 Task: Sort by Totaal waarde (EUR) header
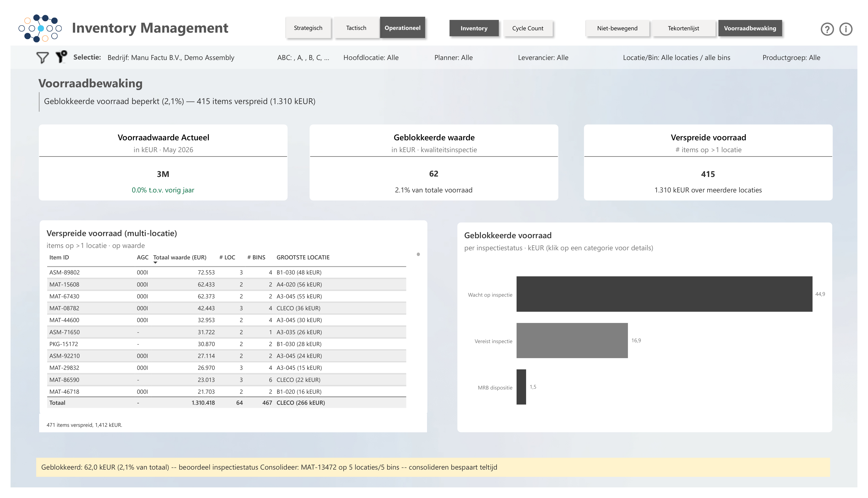(x=180, y=257)
